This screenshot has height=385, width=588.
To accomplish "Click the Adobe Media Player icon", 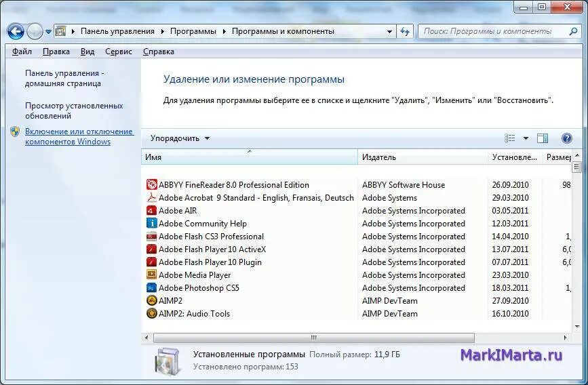I will click(x=151, y=275).
